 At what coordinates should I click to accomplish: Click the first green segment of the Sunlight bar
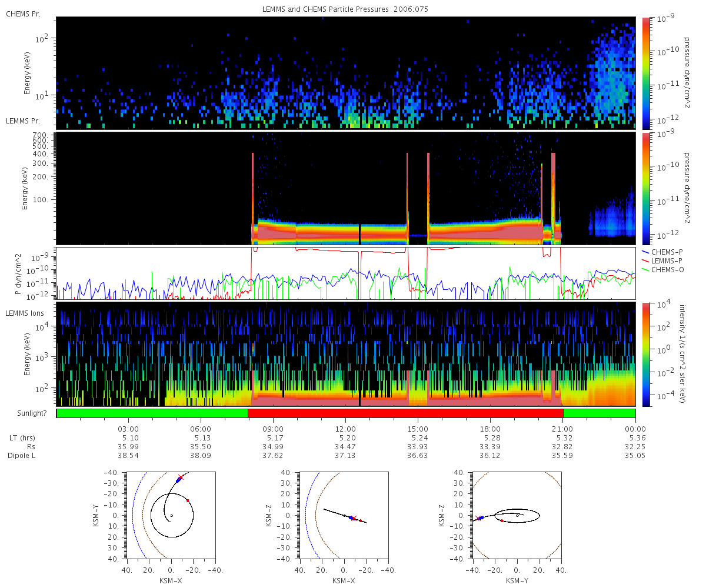152,413
